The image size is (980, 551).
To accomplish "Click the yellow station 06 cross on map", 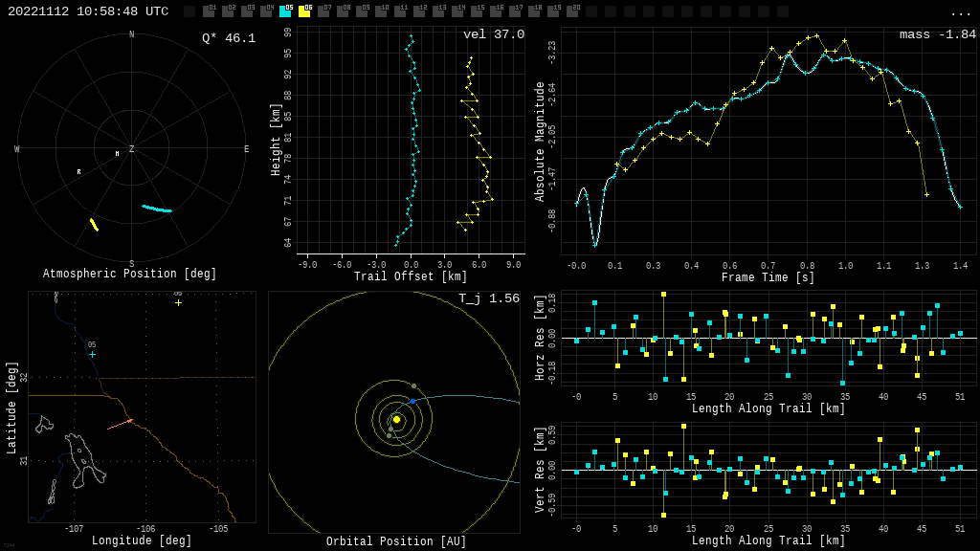I will [178, 303].
